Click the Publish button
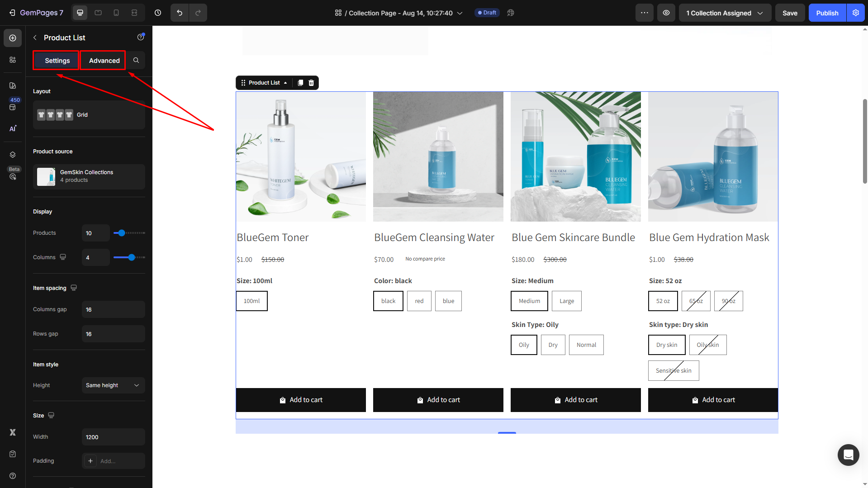Screen dimensions: 868x488 [x=827, y=13]
